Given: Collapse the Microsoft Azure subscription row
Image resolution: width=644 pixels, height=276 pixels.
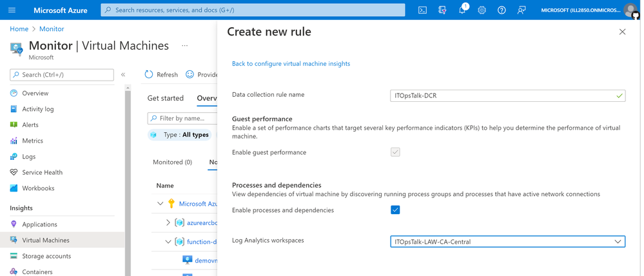Looking at the screenshot, I should (160, 204).
